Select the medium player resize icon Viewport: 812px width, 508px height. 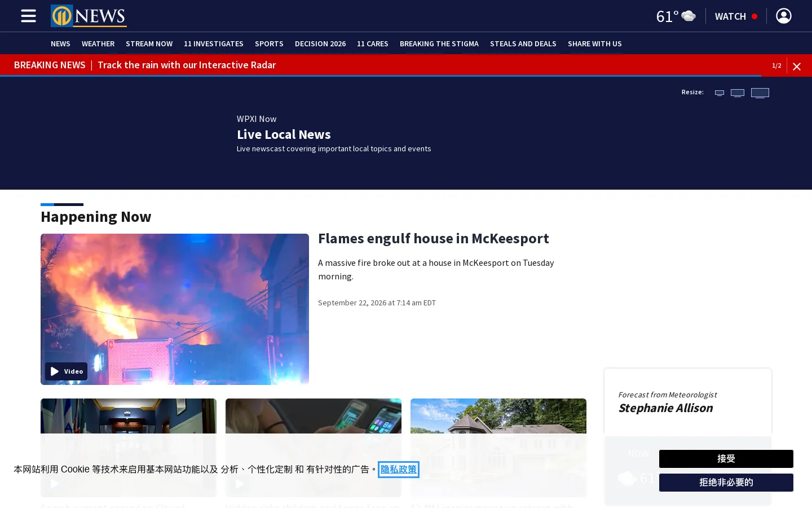[738, 93]
